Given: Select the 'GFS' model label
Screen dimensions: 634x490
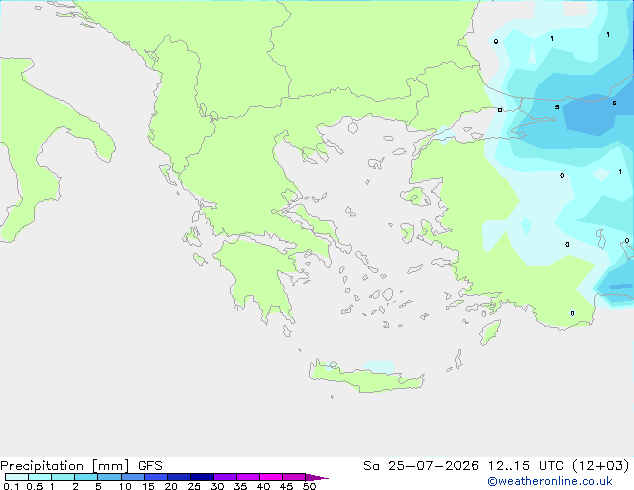Looking at the screenshot, I should coord(150,466).
